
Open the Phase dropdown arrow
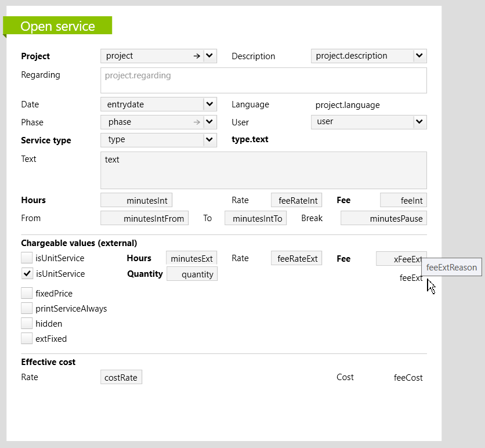point(210,122)
